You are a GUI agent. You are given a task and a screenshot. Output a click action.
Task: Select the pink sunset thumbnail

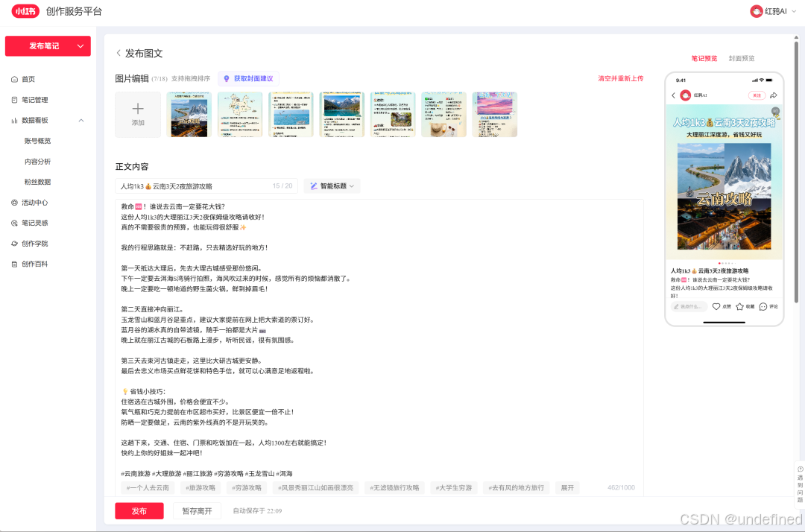tap(495, 115)
